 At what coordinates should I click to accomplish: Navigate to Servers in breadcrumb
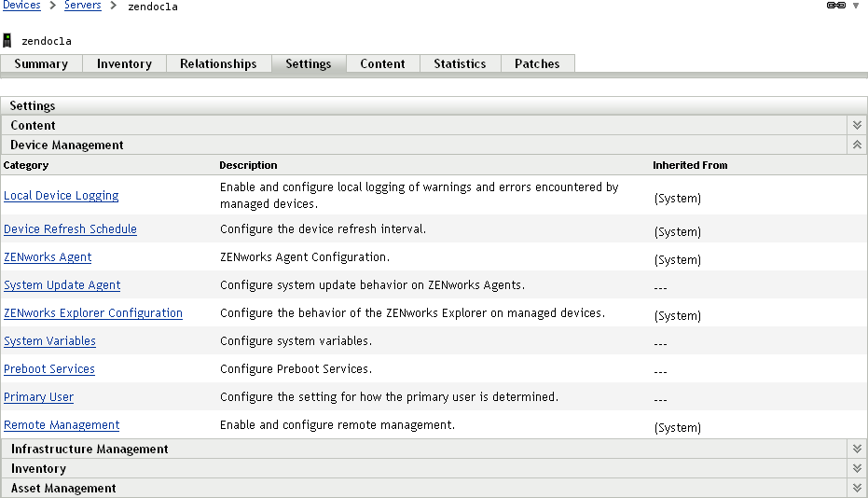pyautogui.click(x=83, y=6)
